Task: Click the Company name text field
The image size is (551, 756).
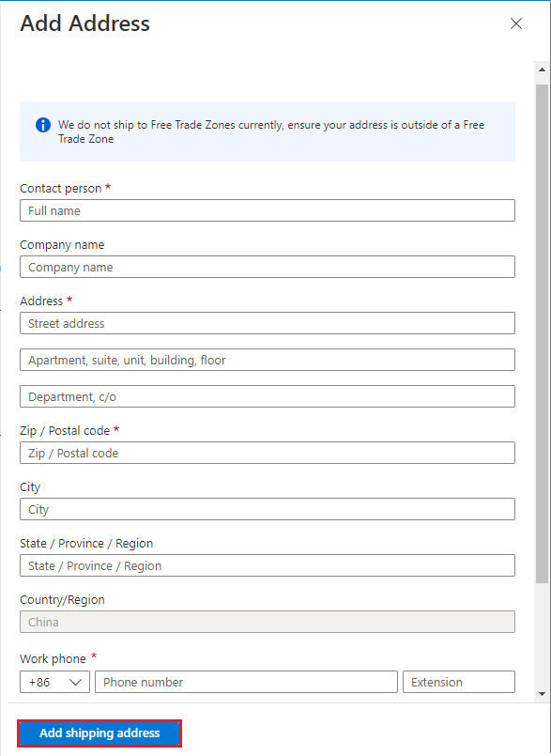Action: [267, 267]
